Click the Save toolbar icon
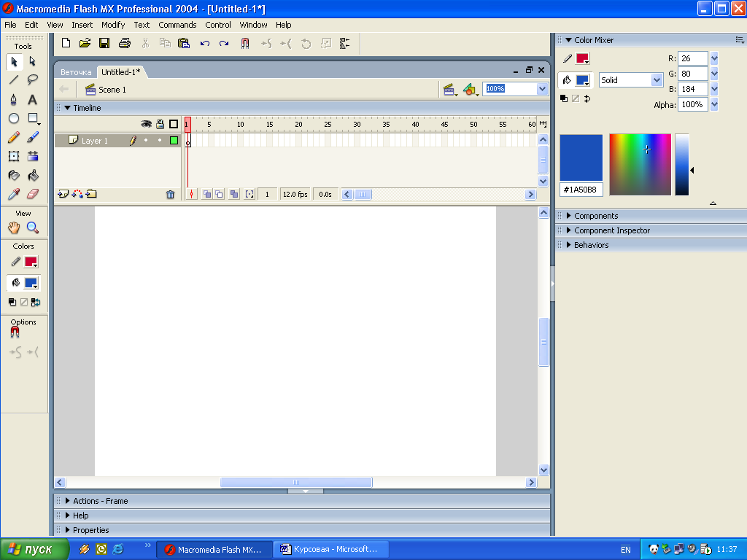Screen dimensions: 747x560 click(x=104, y=43)
